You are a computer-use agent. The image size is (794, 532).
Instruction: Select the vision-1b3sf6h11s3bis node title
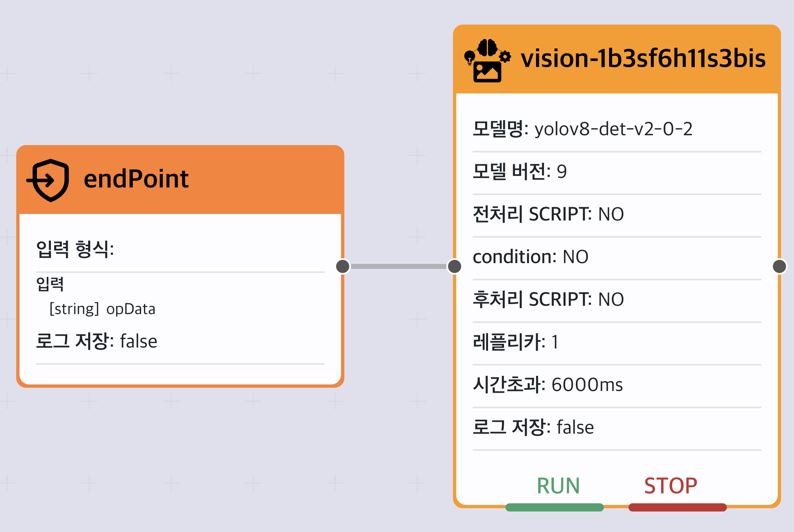[x=643, y=59]
